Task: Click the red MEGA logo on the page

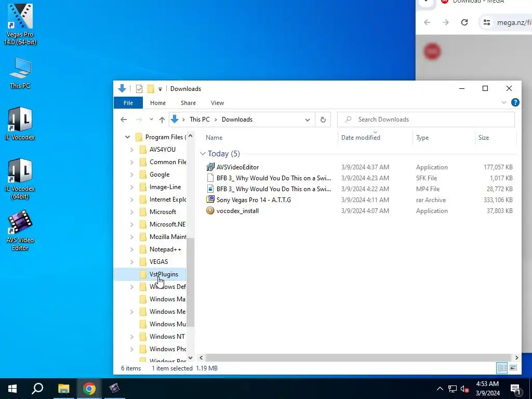Action: click(432, 51)
